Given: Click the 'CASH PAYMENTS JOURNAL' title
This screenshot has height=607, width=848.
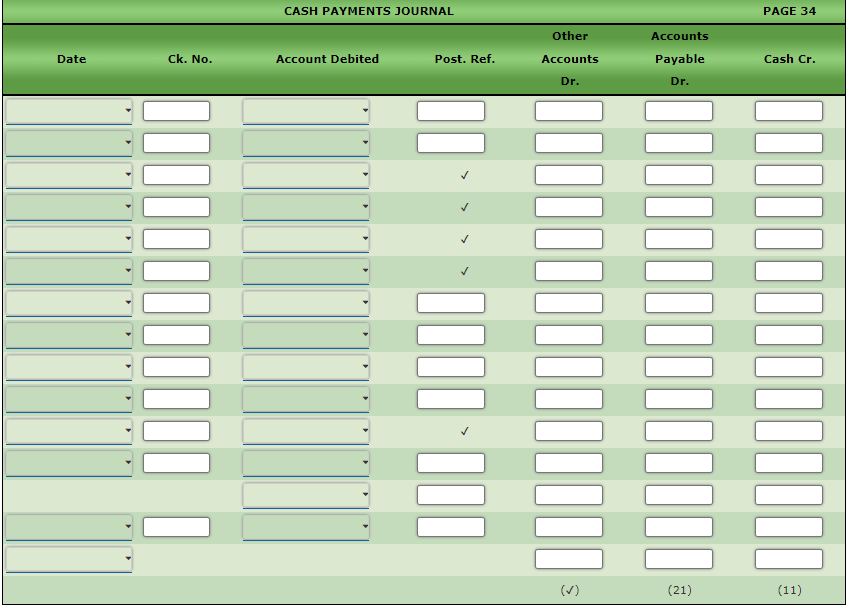Looking at the screenshot, I should [x=369, y=11].
